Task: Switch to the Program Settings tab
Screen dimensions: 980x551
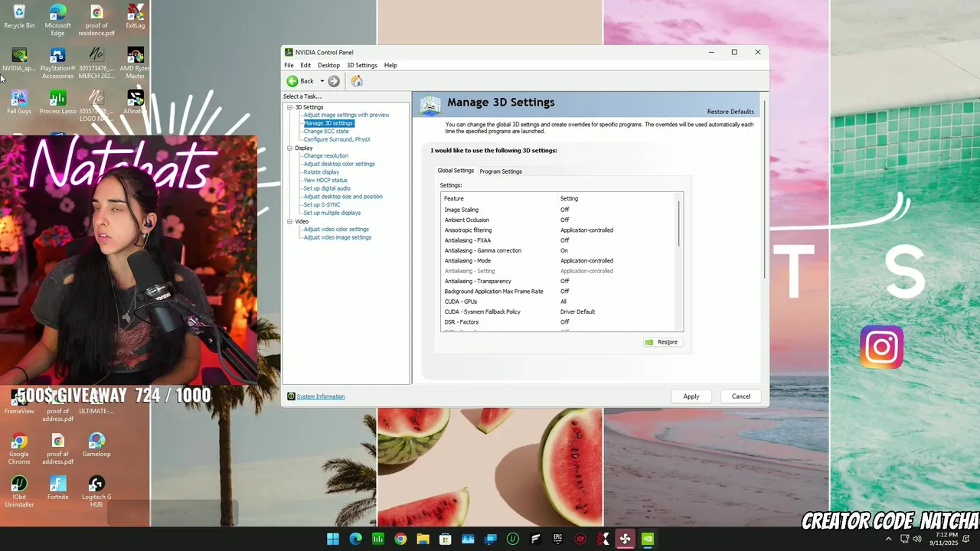Action: coord(501,171)
